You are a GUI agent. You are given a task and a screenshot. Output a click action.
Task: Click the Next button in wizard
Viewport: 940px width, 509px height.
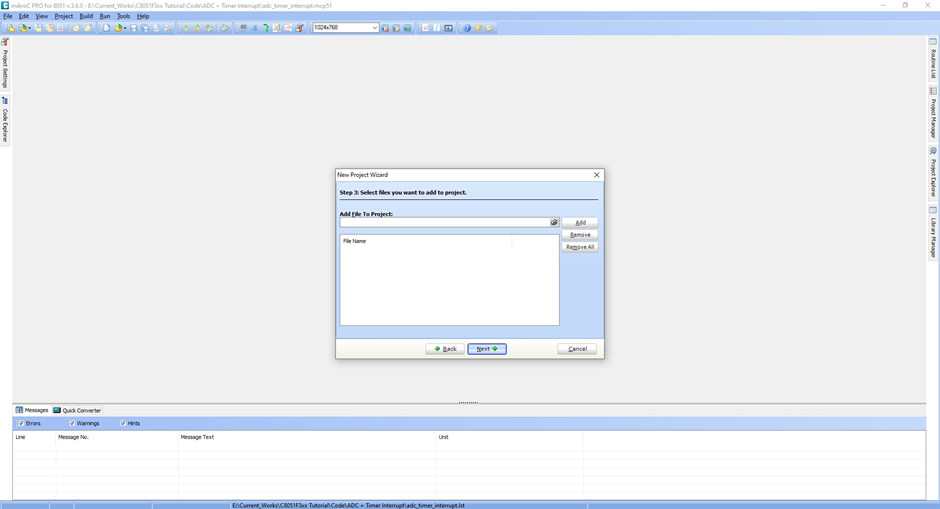[x=487, y=349]
